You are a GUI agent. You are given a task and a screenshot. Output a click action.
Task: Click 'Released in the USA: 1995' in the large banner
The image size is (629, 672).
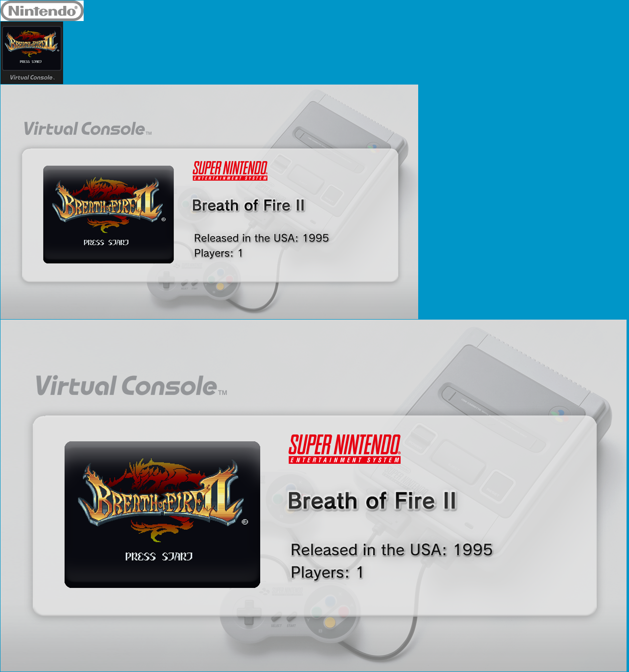(391, 550)
